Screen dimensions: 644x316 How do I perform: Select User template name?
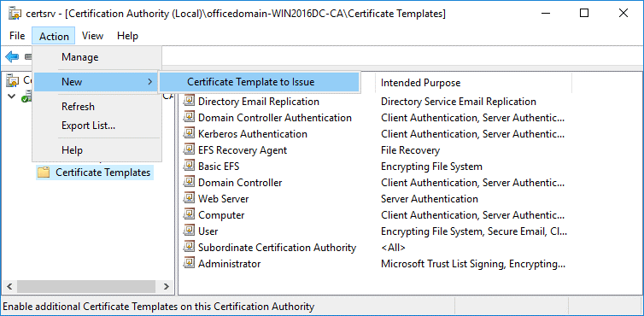208,231
